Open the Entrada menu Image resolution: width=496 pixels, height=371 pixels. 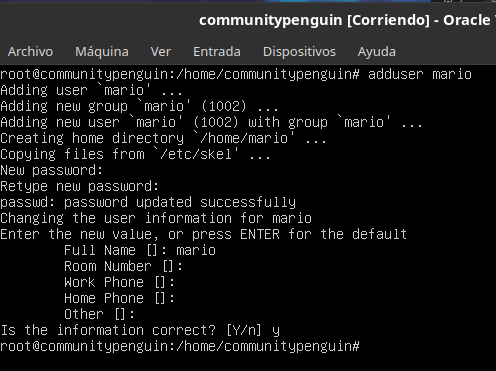[x=217, y=52]
